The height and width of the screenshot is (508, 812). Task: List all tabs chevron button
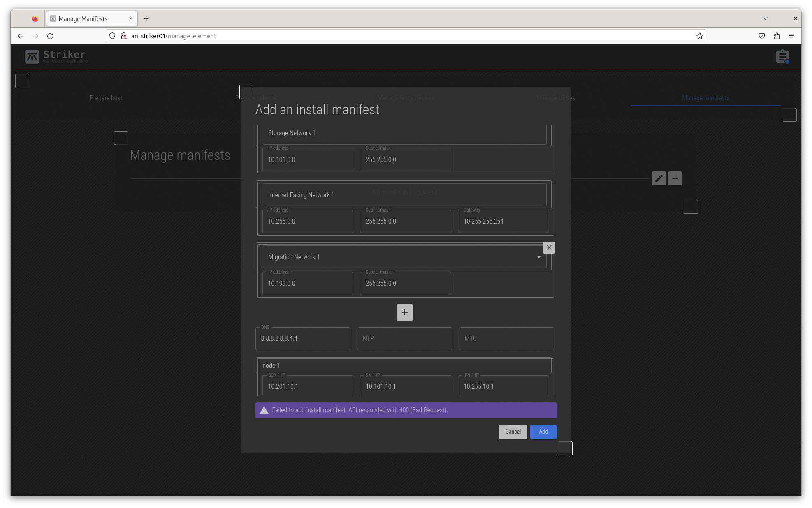point(765,18)
